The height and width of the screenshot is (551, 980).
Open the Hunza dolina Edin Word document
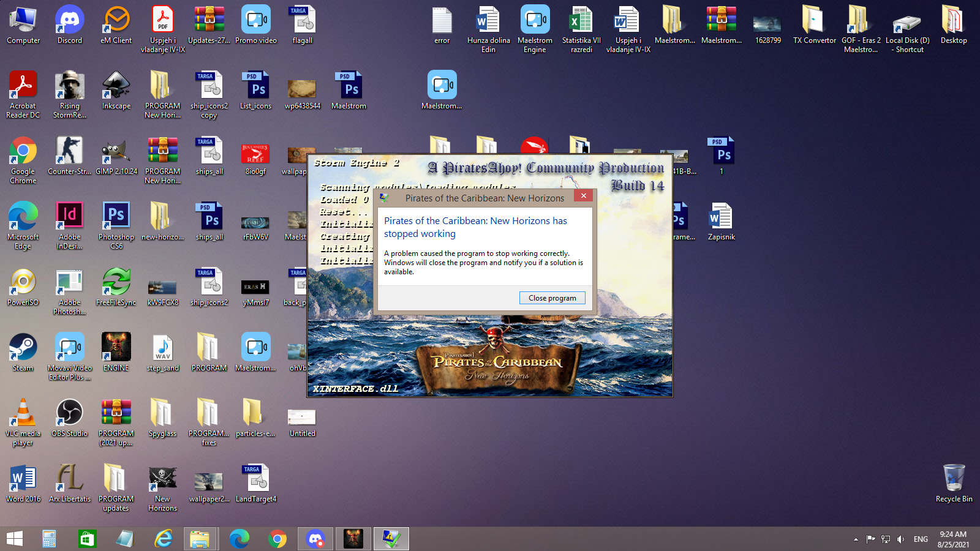coord(489,29)
